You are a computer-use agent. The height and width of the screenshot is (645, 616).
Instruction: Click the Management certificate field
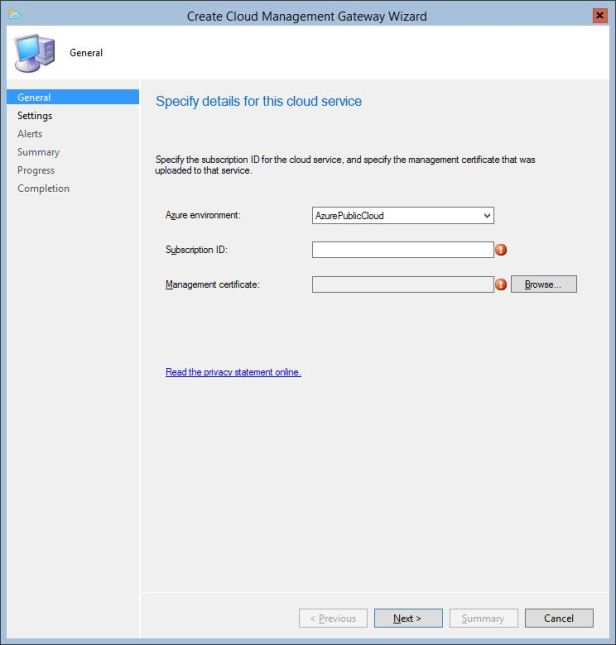point(403,284)
